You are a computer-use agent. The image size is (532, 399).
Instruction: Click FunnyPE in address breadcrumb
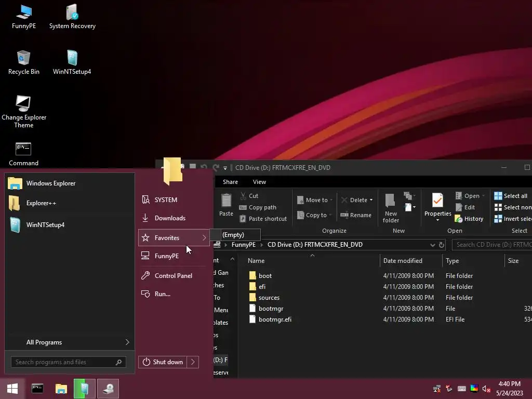(243, 245)
